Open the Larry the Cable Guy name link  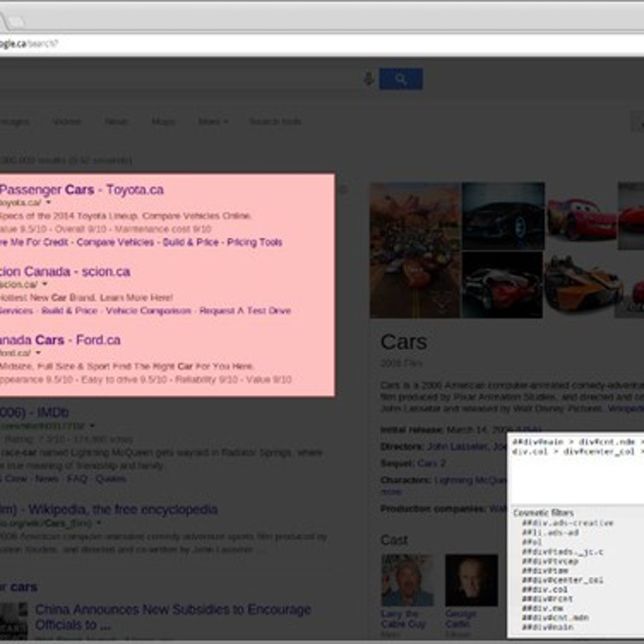[x=403, y=619]
